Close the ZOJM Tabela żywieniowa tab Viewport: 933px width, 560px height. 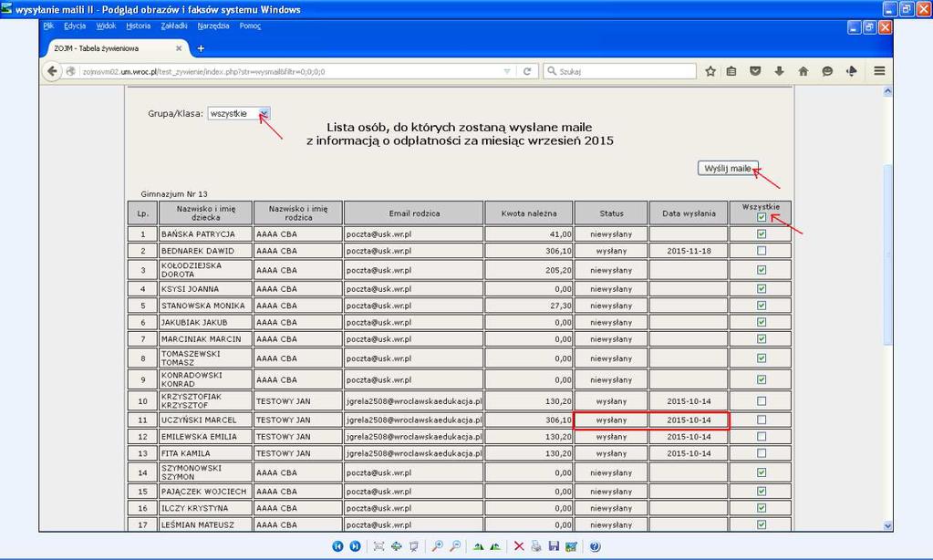tap(179, 48)
